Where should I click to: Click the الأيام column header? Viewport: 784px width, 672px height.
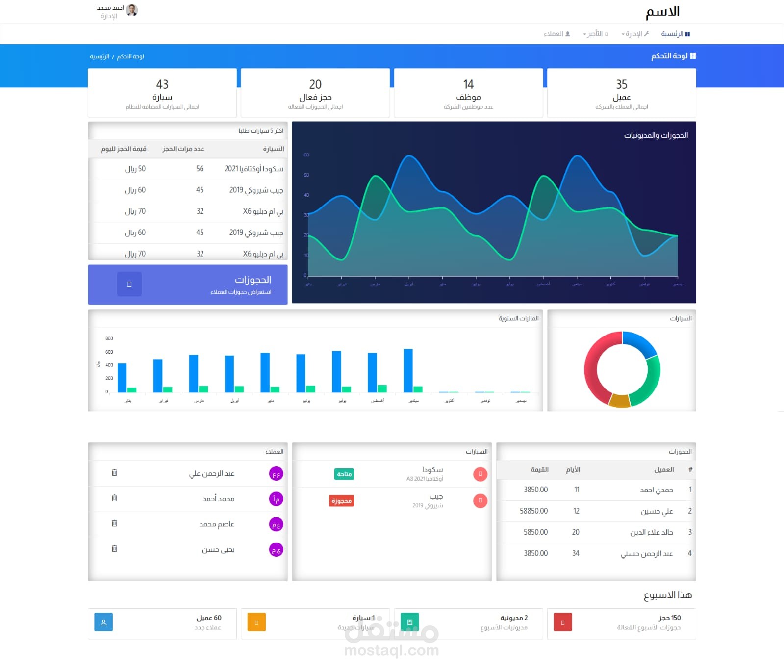click(x=573, y=470)
